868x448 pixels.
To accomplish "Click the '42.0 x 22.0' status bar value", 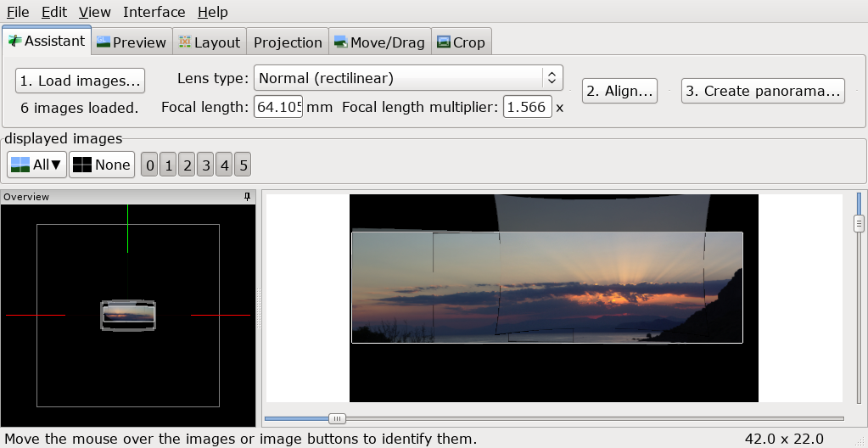I will click(784, 440).
